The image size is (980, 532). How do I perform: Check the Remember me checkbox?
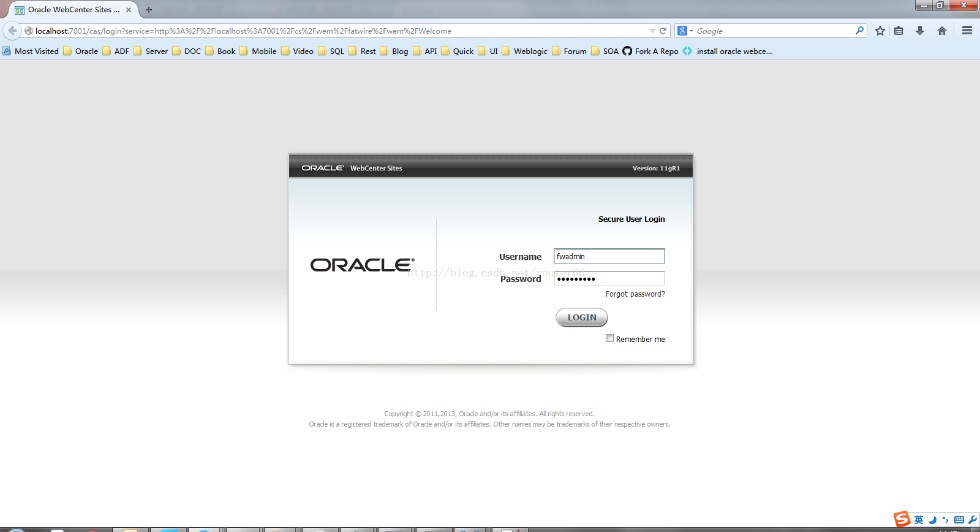pyautogui.click(x=609, y=338)
